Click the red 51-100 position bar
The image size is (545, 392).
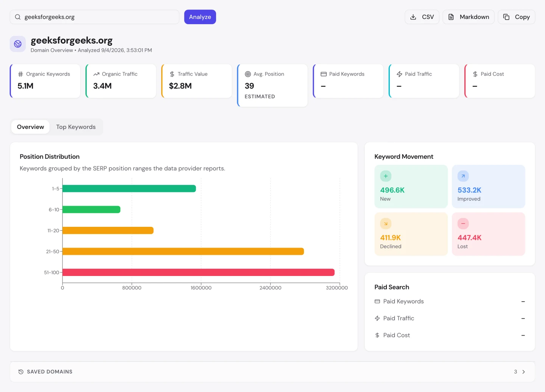click(198, 272)
